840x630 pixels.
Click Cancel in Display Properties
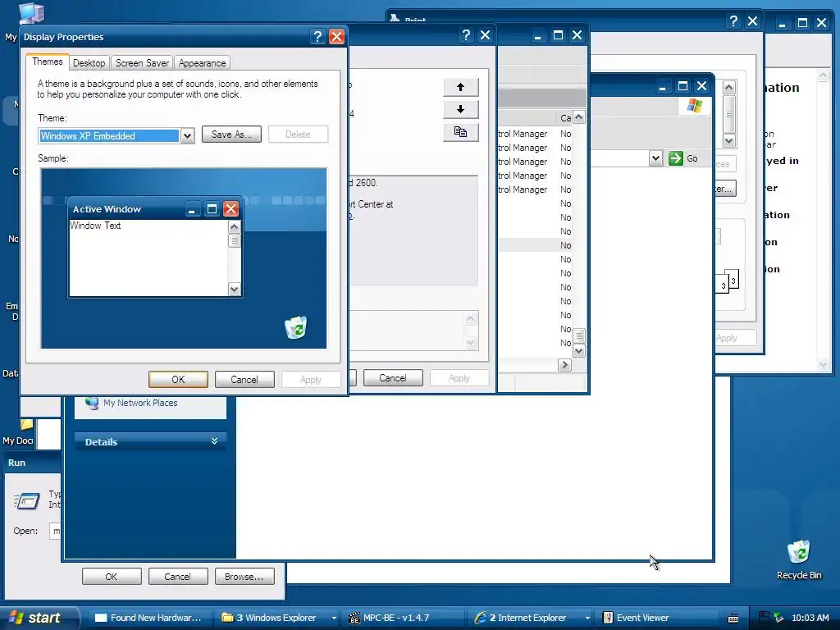point(244,379)
